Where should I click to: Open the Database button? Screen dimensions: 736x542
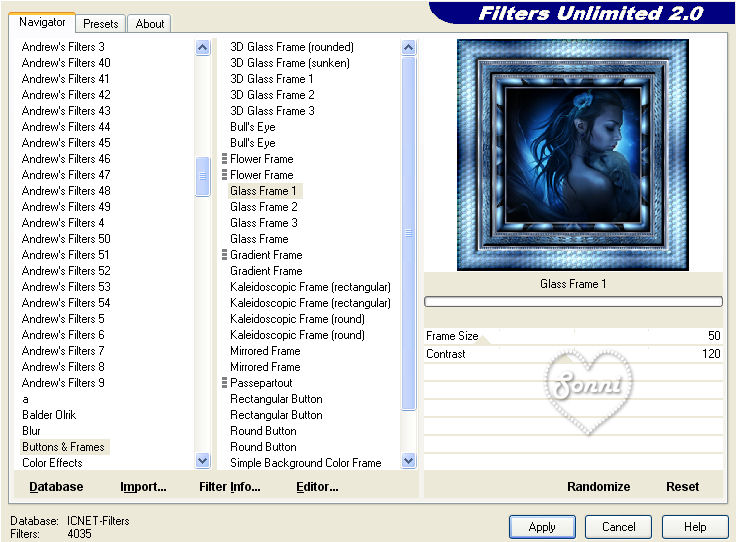pyautogui.click(x=56, y=487)
